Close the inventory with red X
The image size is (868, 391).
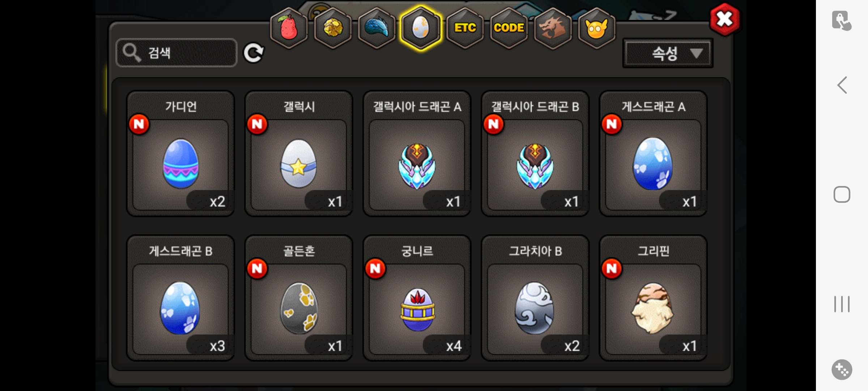tap(724, 19)
